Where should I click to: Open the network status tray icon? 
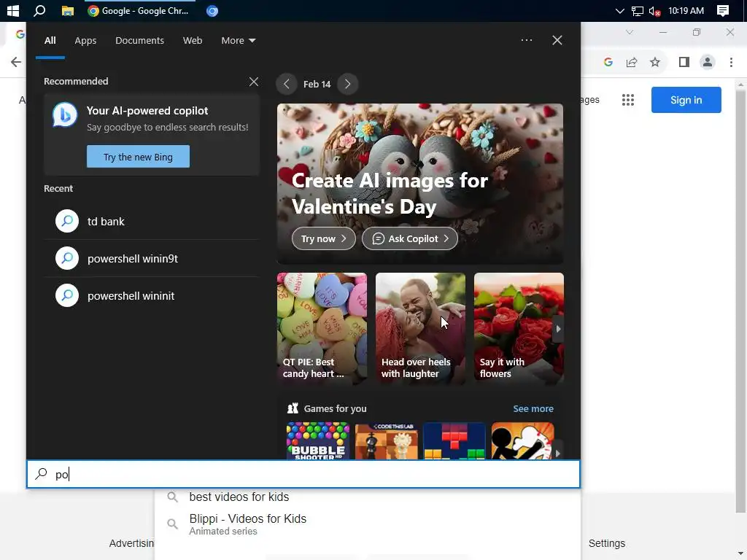tap(637, 10)
